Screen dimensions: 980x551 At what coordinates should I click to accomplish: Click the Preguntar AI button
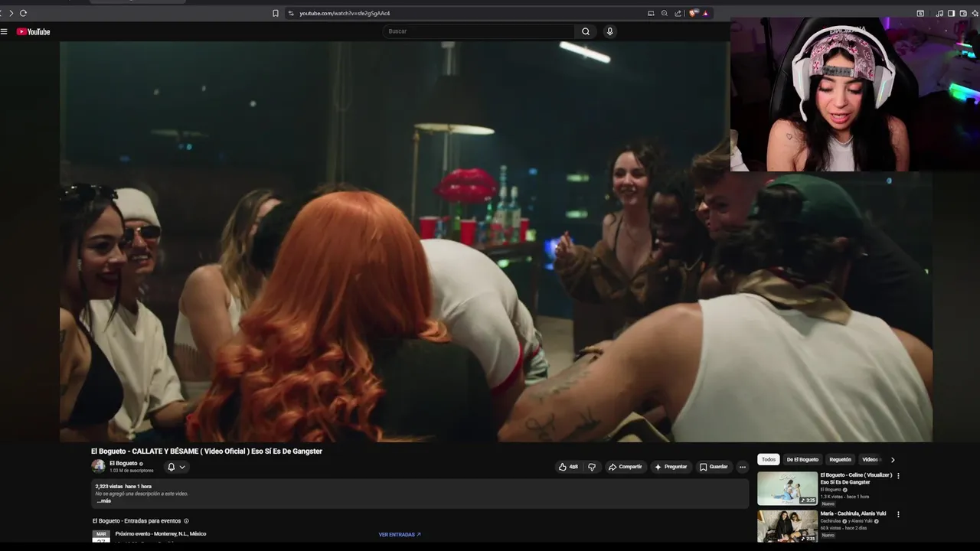671,467
